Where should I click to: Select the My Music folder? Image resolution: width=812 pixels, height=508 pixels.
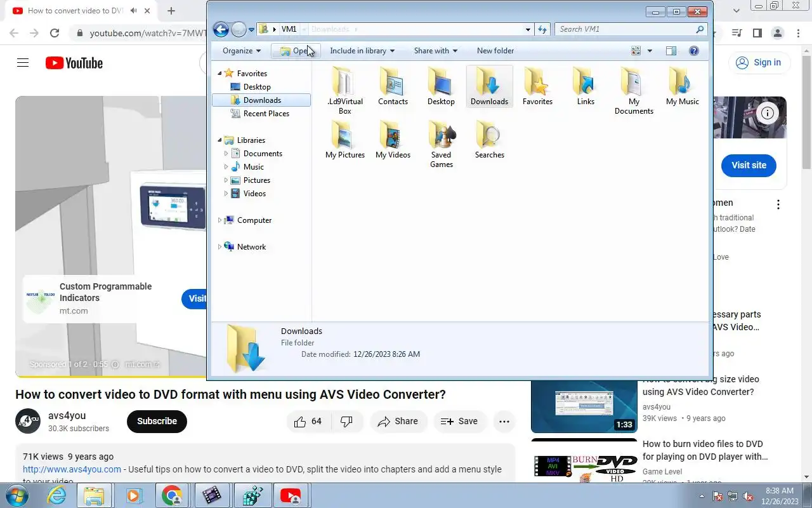(682, 86)
